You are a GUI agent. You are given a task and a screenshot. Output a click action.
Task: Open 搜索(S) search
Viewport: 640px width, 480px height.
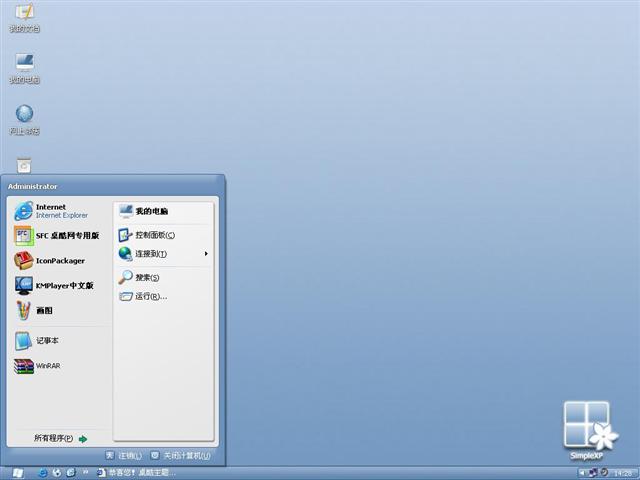pos(163,278)
